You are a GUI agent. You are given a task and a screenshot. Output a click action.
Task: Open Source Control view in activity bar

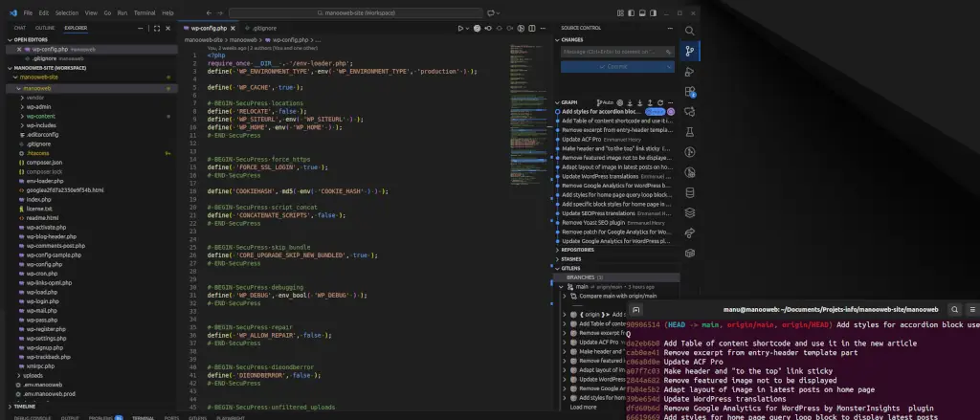[x=689, y=52]
